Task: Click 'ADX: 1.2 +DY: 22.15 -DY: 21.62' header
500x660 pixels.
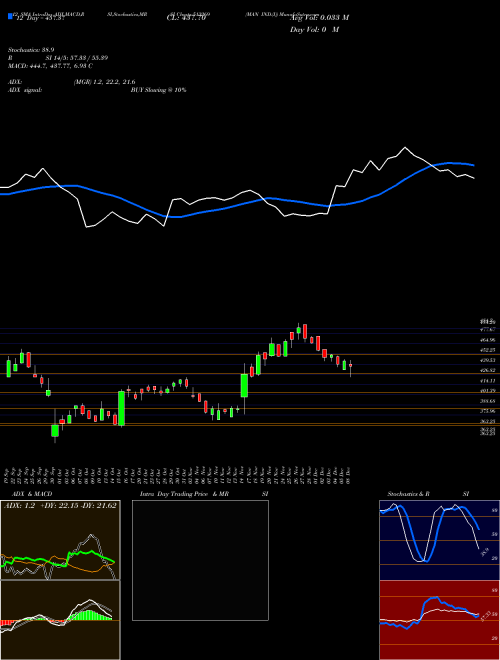Action: pyautogui.click(x=60, y=505)
